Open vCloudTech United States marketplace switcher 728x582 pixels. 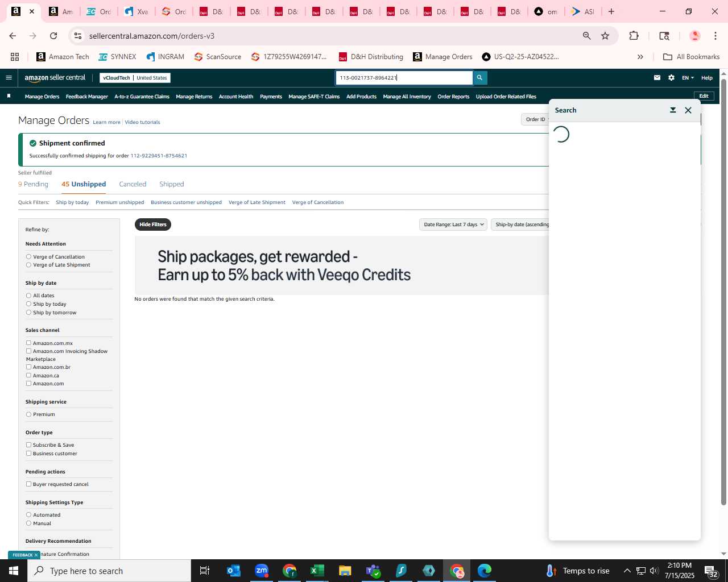click(135, 78)
